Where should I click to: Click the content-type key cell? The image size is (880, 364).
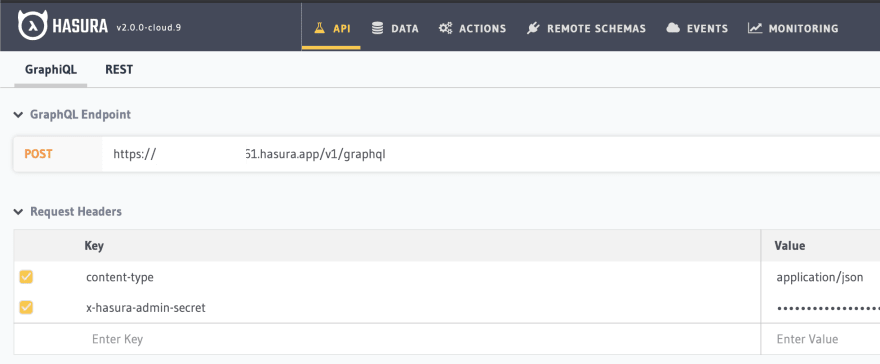point(120,277)
